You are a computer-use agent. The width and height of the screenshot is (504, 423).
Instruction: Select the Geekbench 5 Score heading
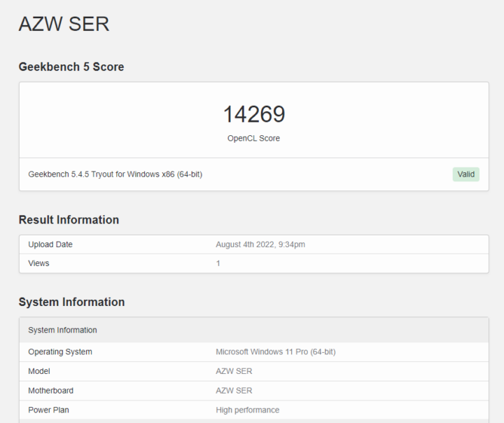(x=71, y=67)
